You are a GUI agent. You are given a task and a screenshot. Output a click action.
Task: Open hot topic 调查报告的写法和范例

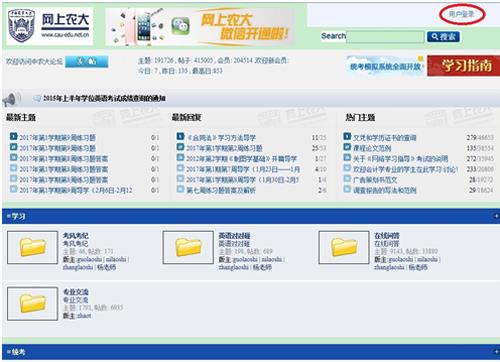click(x=385, y=190)
